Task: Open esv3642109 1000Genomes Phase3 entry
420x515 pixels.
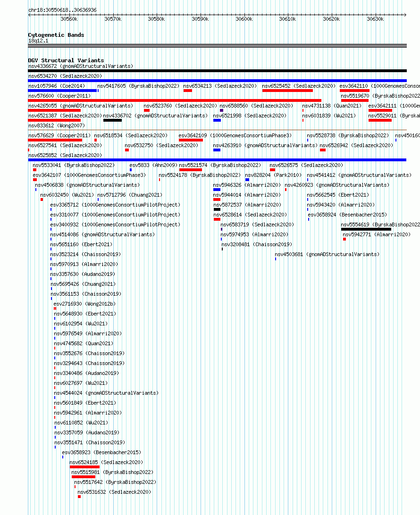Action: pyautogui.click(x=235, y=135)
